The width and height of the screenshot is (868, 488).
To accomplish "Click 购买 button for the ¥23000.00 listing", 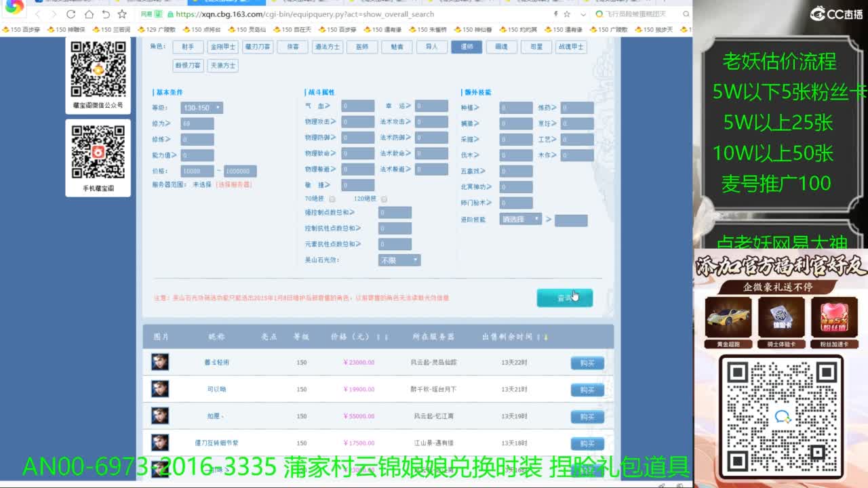I will point(587,363).
